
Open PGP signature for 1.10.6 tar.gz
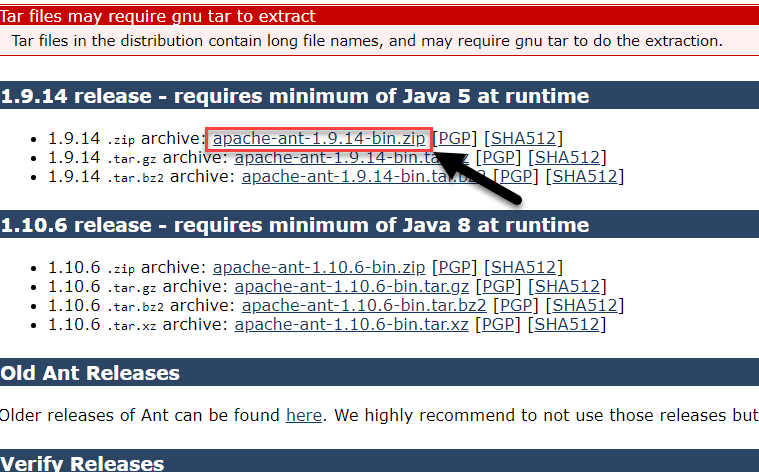[x=499, y=286]
